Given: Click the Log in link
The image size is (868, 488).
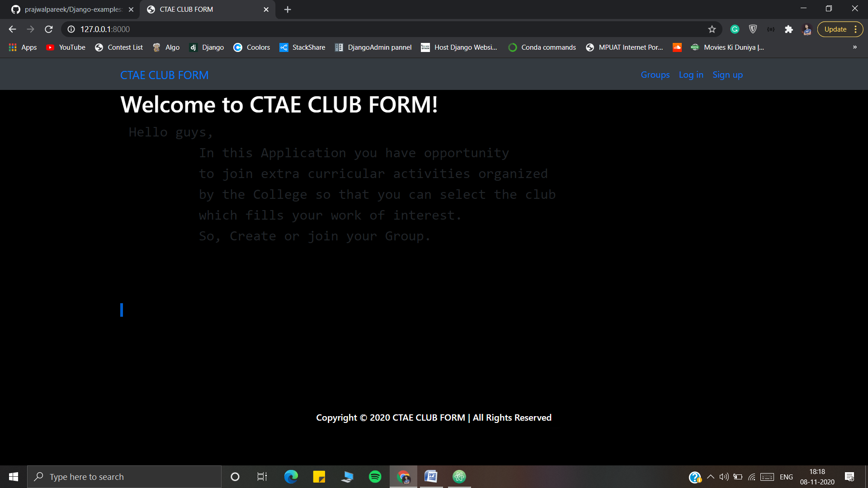Looking at the screenshot, I should (x=691, y=75).
